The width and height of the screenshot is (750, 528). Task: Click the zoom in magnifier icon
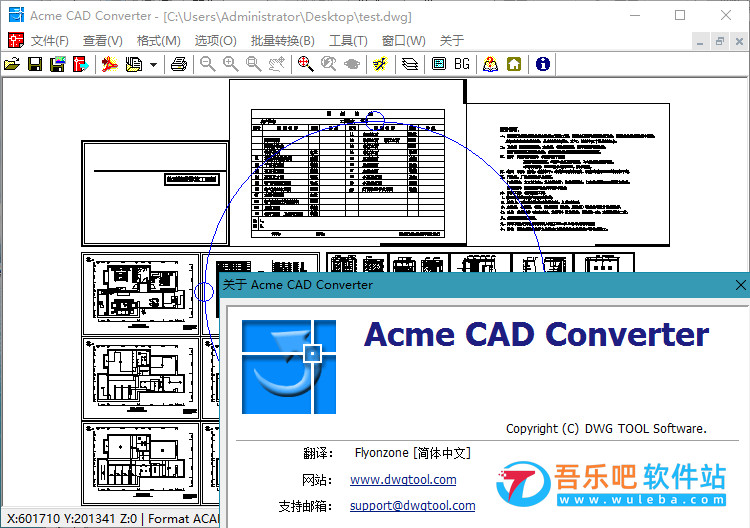pos(231,64)
